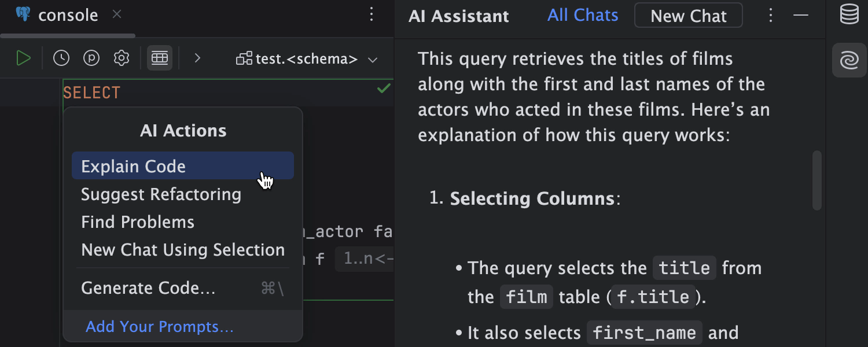Open the AI Assistant spiral icon
This screenshot has width=868, height=347.
[849, 60]
